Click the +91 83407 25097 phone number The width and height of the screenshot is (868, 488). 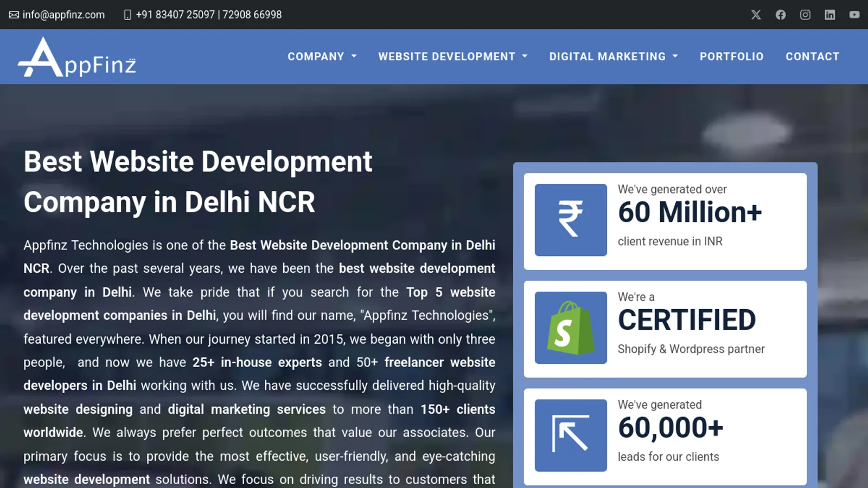point(175,15)
